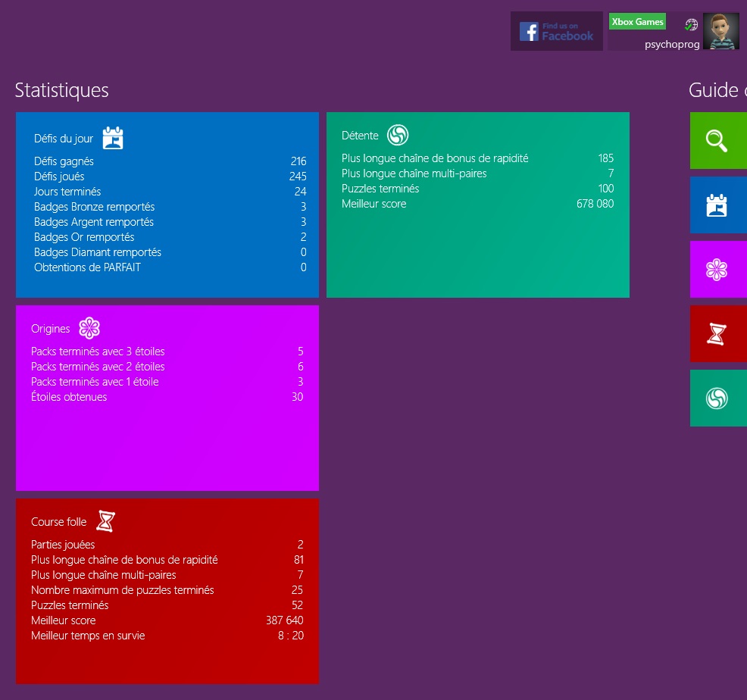747x700 pixels.
Task: Click Meilleur temps en survie row
Action: click(167, 636)
